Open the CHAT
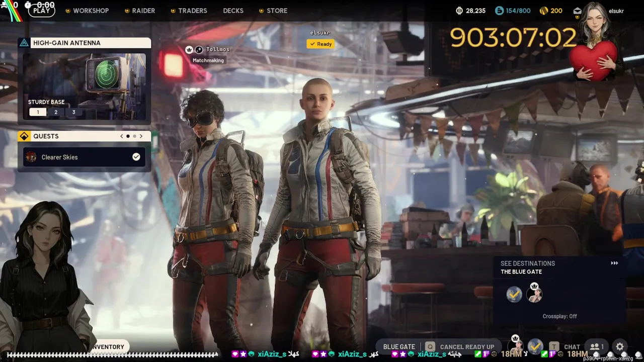The width and height of the screenshot is (644, 362). [572, 347]
